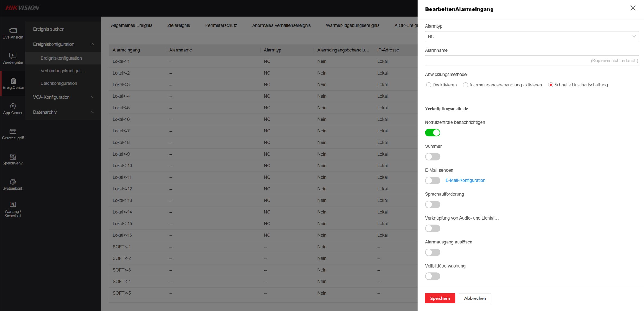
Task: Open Wartung / Sicherheit icon
Action: [13, 205]
